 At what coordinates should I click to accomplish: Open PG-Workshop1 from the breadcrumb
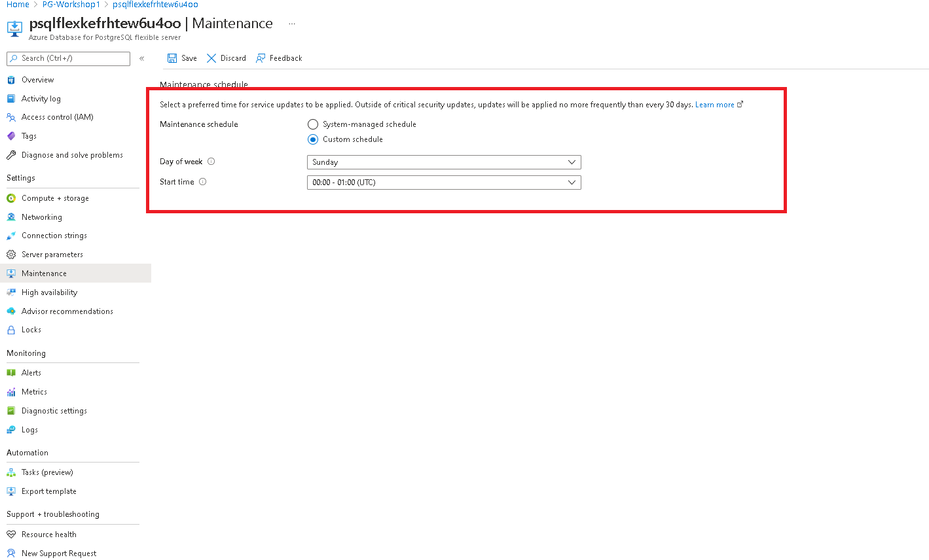[71, 5]
